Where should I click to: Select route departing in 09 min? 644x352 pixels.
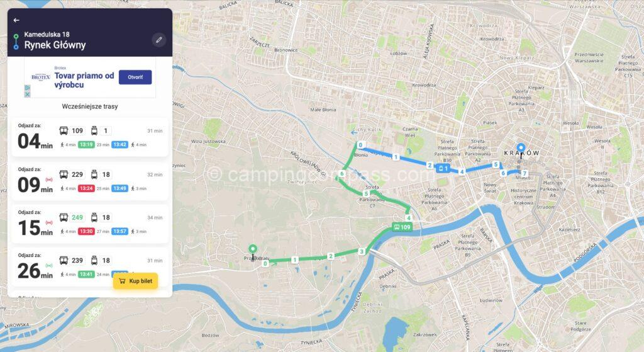coord(90,181)
